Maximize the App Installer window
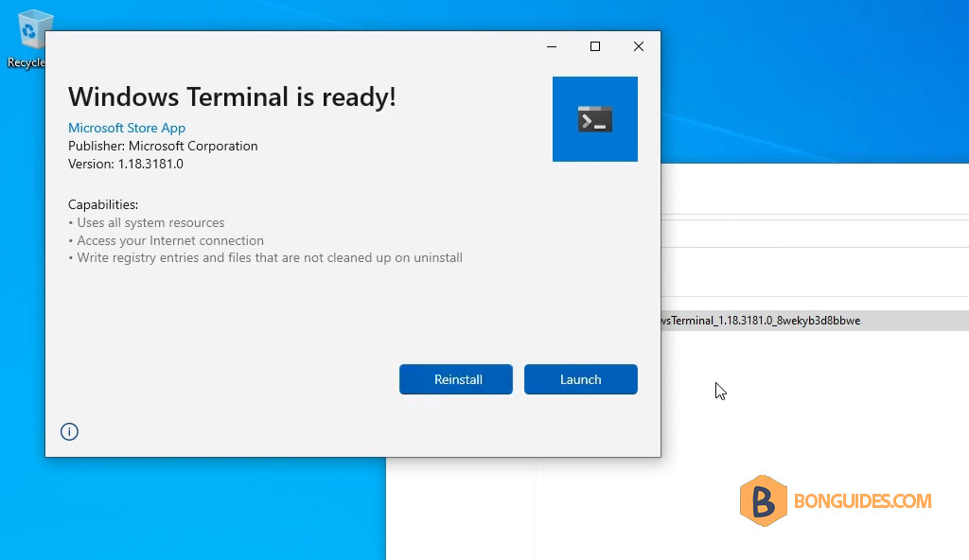 coord(594,46)
